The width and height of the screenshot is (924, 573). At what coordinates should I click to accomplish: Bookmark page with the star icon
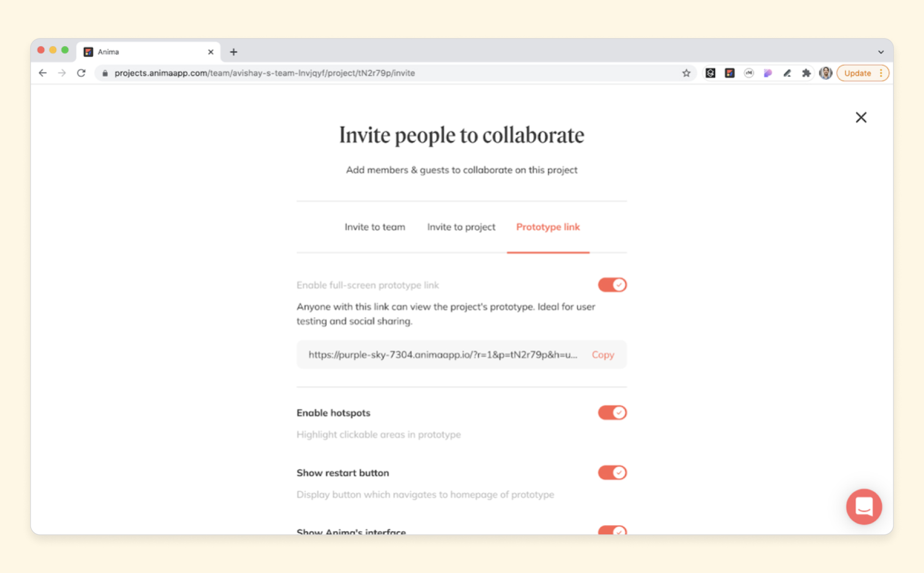coord(686,73)
